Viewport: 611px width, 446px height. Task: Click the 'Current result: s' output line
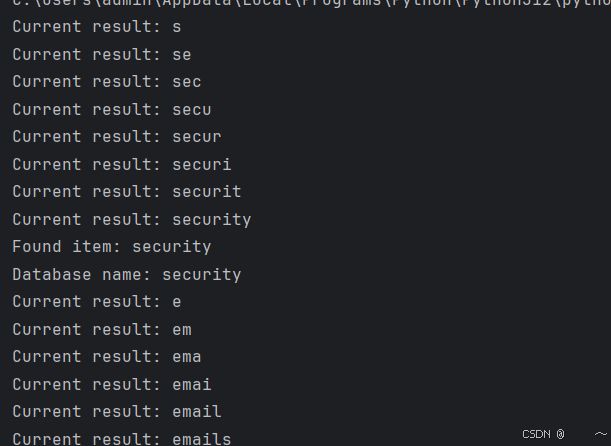click(x=97, y=27)
